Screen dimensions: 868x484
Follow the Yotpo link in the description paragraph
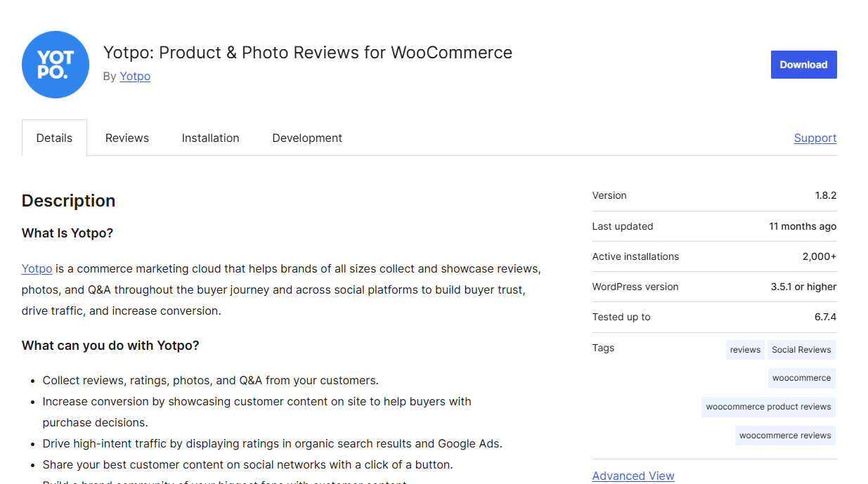(x=37, y=268)
